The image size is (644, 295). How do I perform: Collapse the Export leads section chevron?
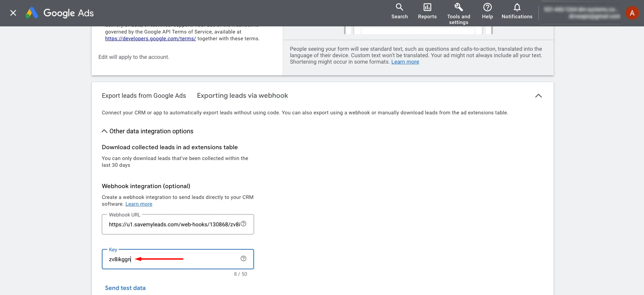pos(538,96)
